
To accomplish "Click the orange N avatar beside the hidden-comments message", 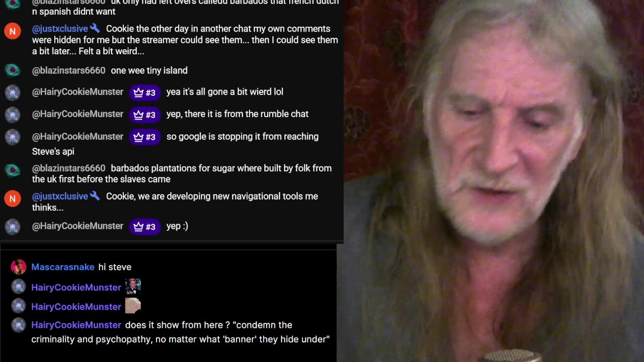I will [13, 31].
